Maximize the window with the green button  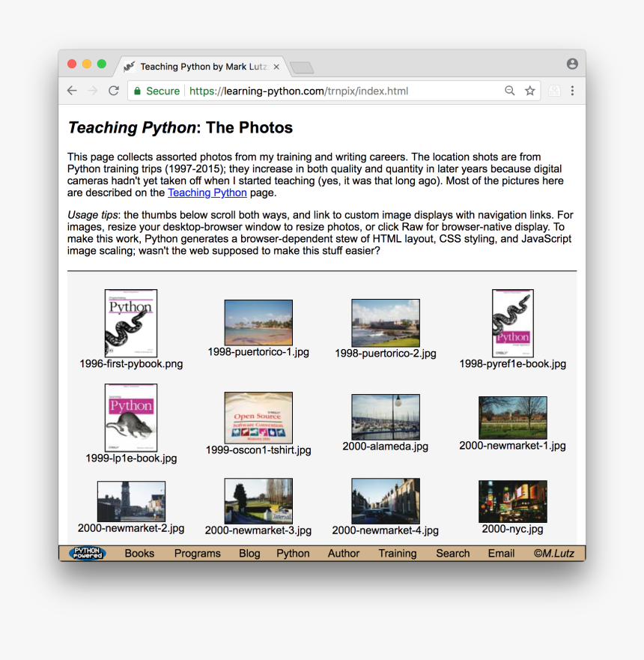[x=102, y=64]
